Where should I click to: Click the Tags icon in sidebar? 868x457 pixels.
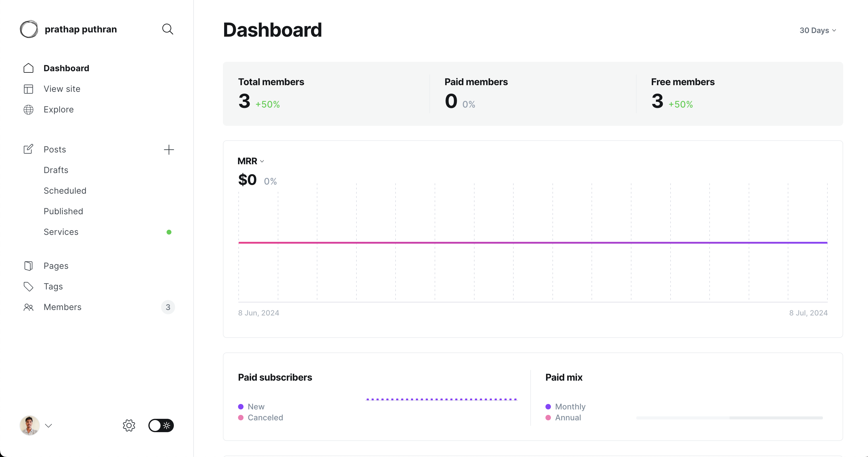coord(28,286)
